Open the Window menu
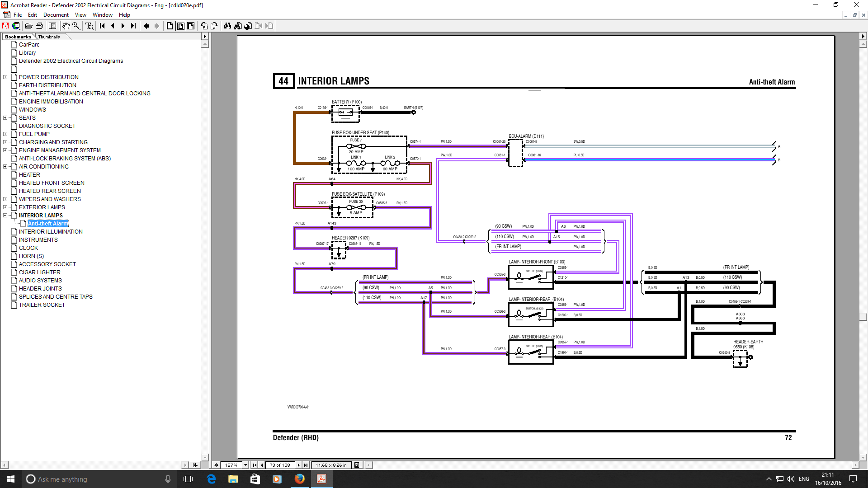This screenshot has width=868, height=488. click(x=103, y=15)
